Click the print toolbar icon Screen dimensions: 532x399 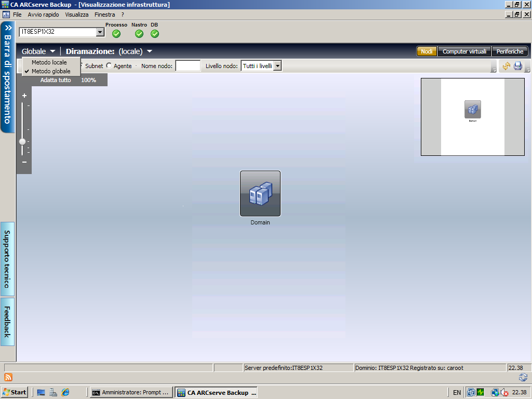(x=518, y=66)
